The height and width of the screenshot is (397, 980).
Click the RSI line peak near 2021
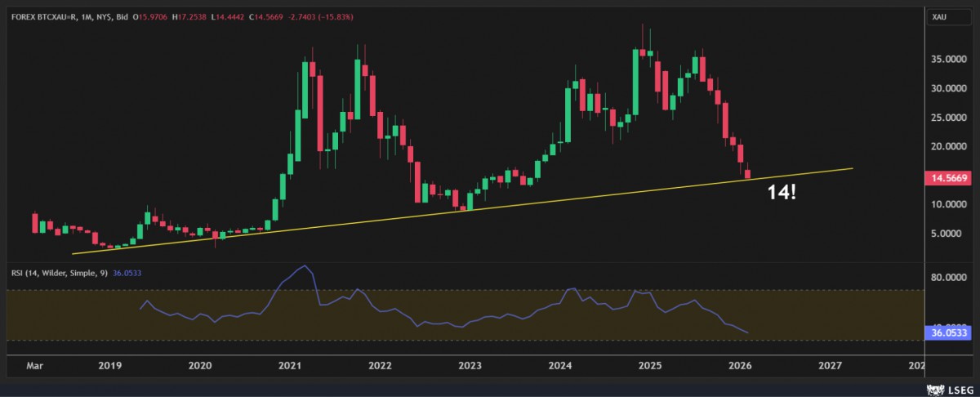(305, 266)
